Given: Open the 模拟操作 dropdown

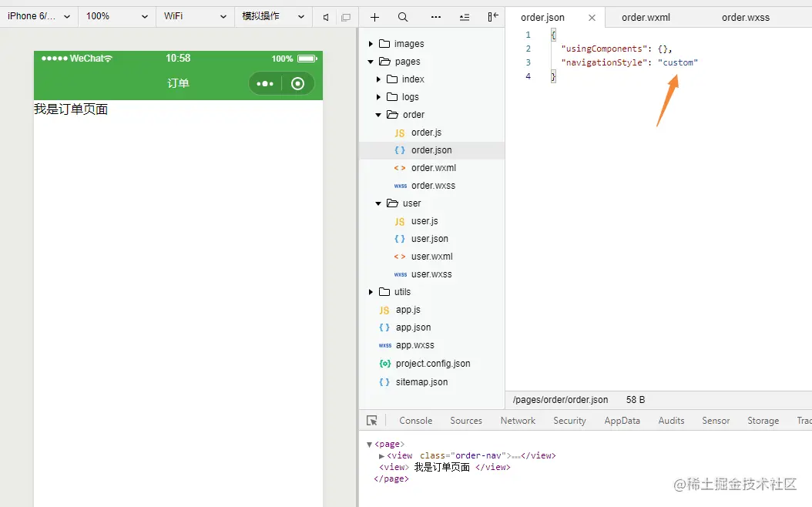Looking at the screenshot, I should pos(273,17).
